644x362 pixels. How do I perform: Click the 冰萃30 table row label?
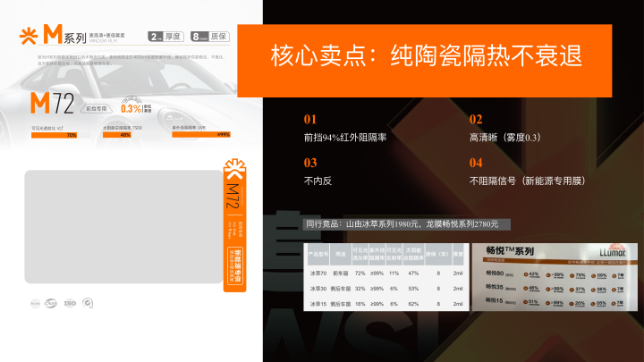tap(318, 289)
